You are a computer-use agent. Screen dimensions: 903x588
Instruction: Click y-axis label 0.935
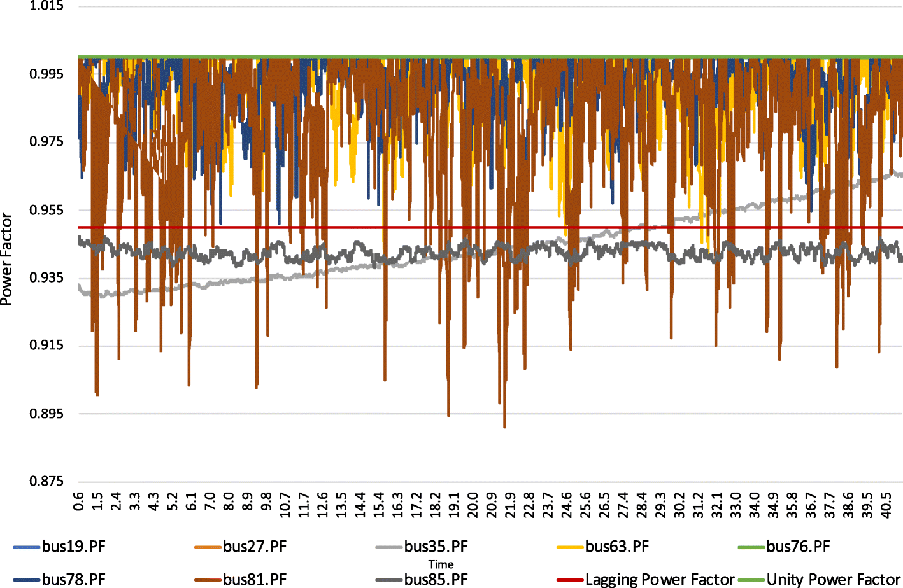click(47, 277)
